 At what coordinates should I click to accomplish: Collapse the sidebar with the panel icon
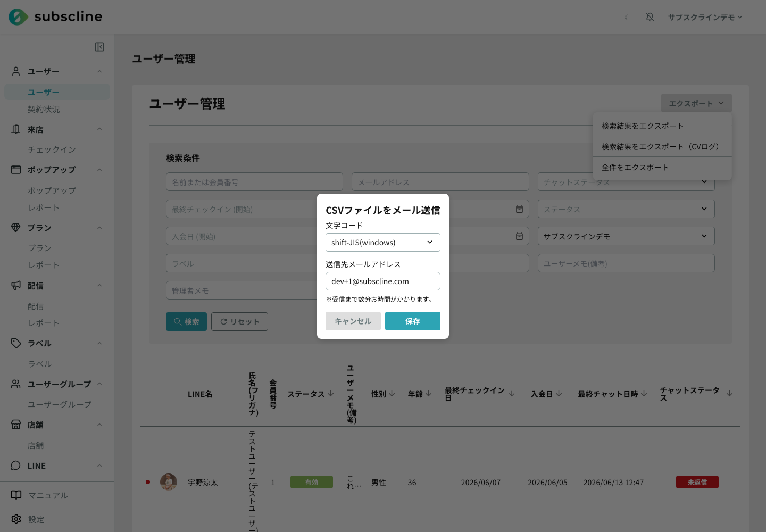[99, 47]
